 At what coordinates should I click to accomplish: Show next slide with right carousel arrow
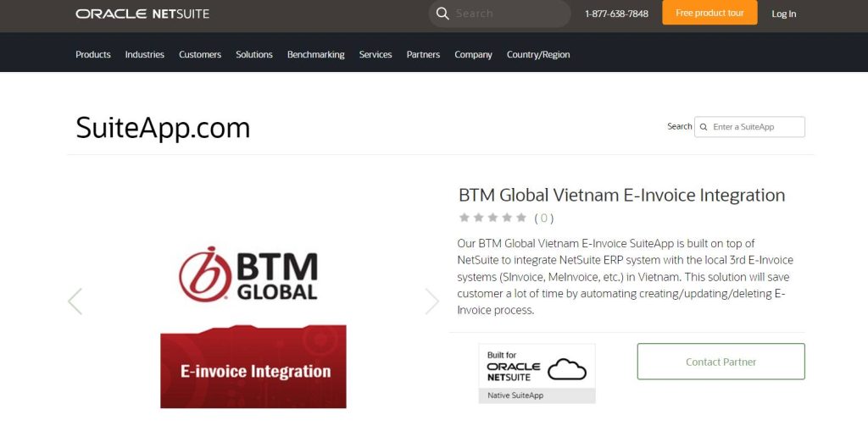click(x=431, y=302)
